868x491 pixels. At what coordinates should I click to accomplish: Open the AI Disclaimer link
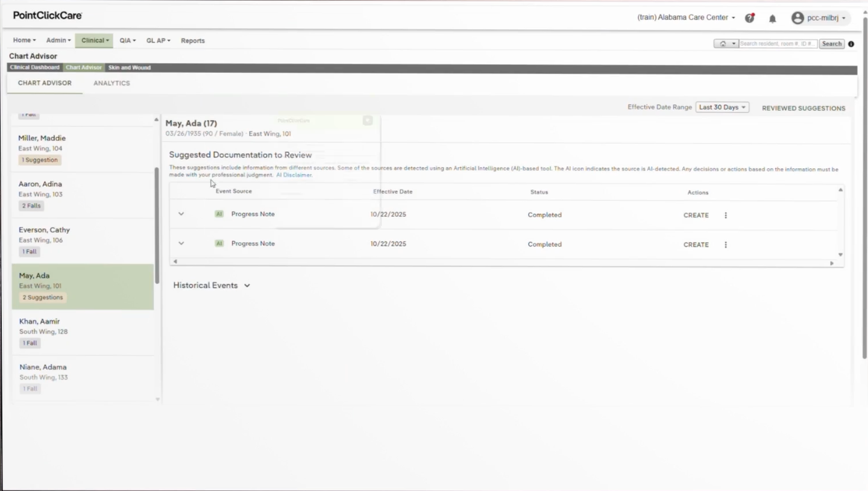(294, 175)
